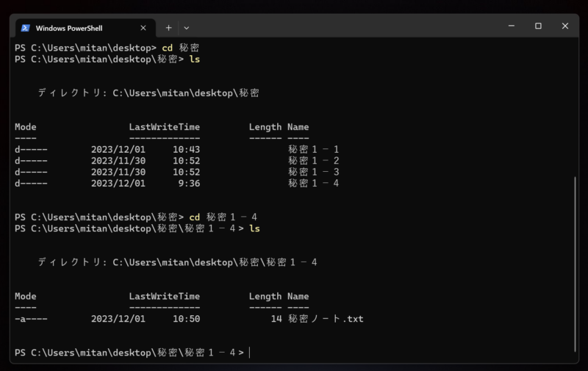Screen dimensions: 588x371
Task: Click the first Mode column header
Action: pos(26,127)
